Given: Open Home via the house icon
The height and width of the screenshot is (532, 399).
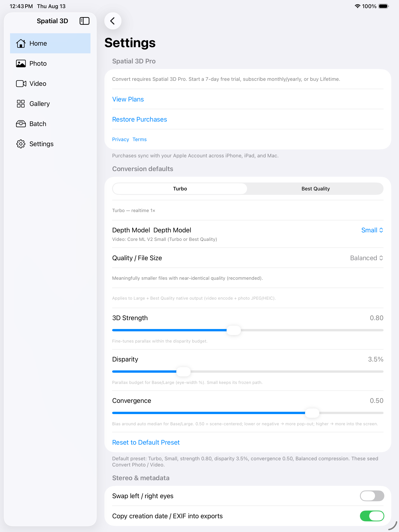Looking at the screenshot, I should click(x=21, y=43).
